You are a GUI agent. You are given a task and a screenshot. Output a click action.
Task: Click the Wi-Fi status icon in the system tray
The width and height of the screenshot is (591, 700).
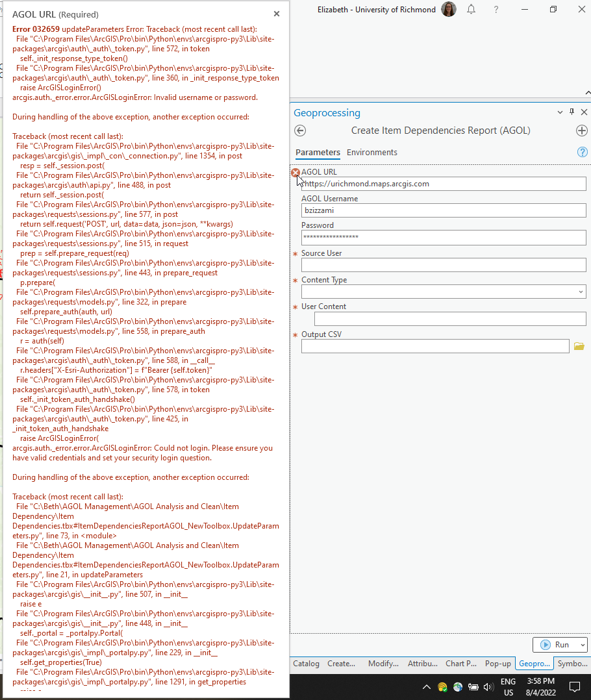(x=442, y=686)
